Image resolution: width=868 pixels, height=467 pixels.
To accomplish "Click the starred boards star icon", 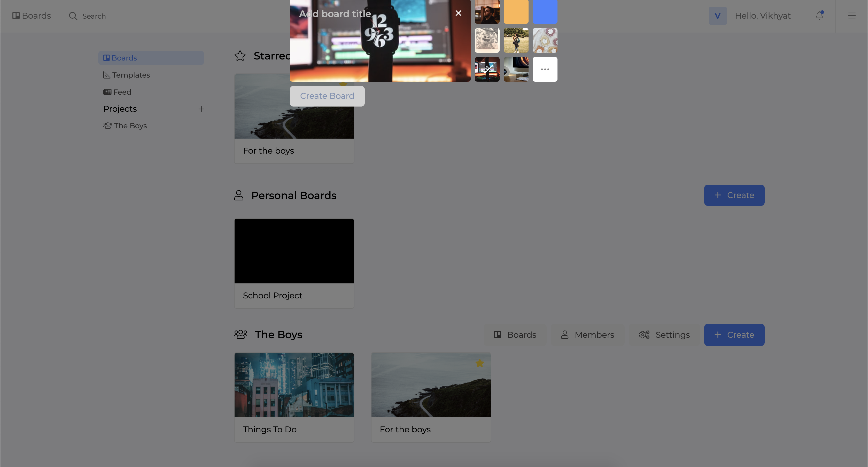I will point(240,56).
